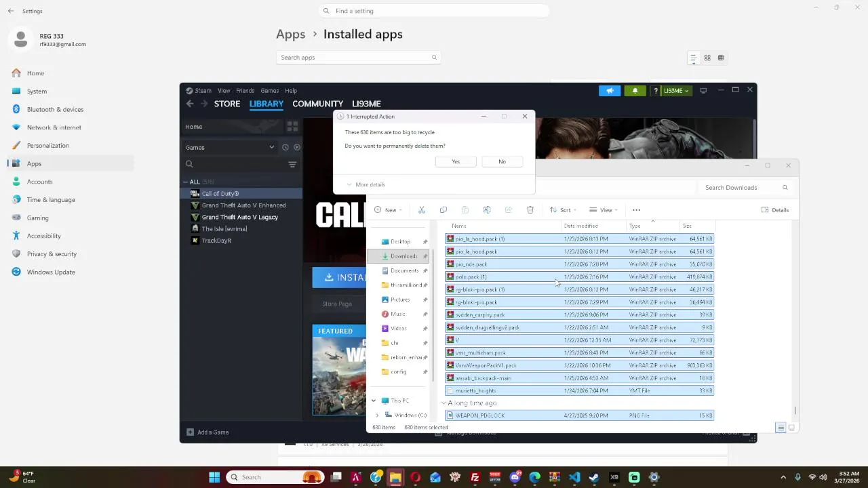The image size is (868, 488).
Task: Collapse the 'A long time ago' group
Action: 443,403
